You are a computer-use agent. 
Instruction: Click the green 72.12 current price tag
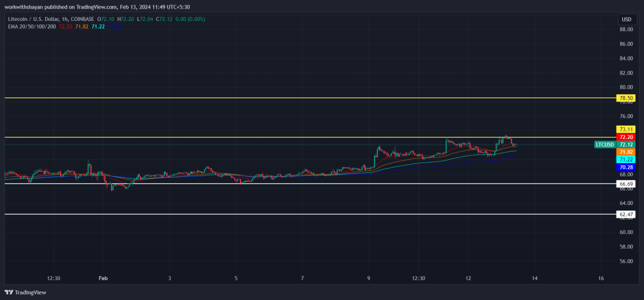coord(627,145)
